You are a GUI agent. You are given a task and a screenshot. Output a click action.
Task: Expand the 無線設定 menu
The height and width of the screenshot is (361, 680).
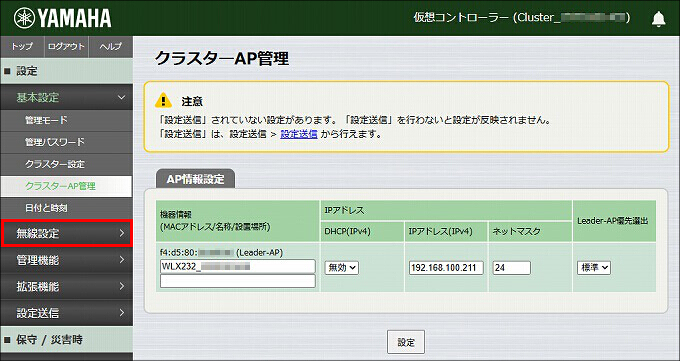coord(66,233)
